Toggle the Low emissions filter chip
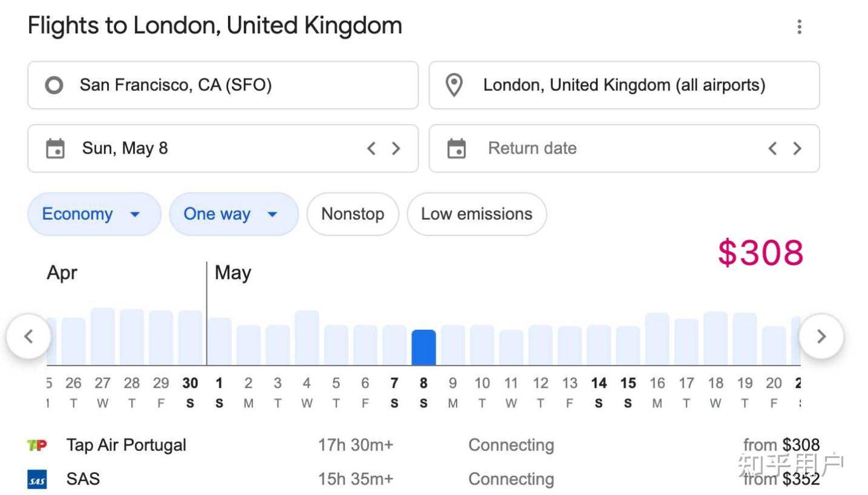 477,214
